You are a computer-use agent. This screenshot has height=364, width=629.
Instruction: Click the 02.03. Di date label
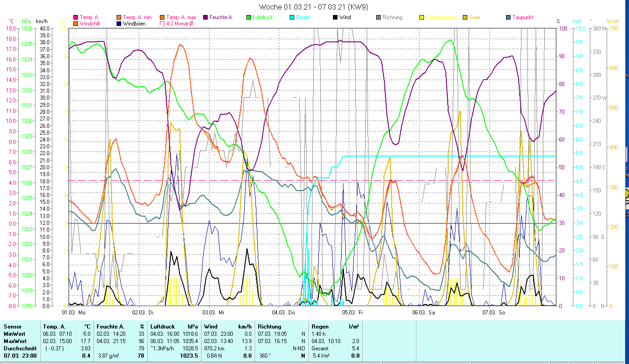pos(143,313)
